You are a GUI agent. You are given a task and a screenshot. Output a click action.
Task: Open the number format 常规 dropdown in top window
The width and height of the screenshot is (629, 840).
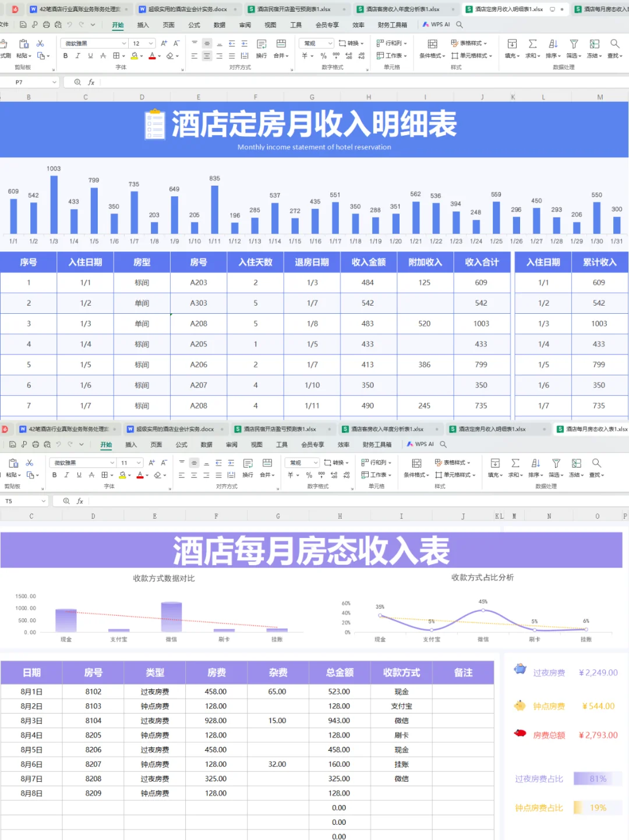click(x=330, y=44)
